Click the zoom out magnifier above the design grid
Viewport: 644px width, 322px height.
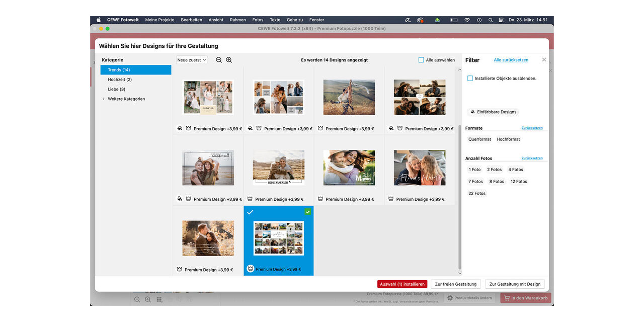219,60
